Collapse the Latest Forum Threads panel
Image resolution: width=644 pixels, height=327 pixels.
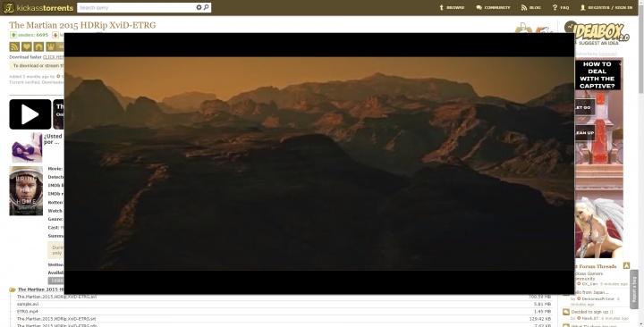[x=626, y=266]
